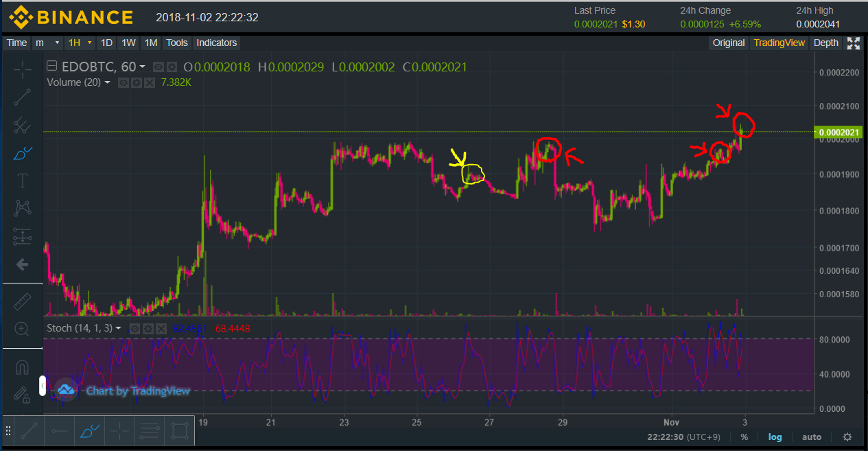Open the minutes 'm' interval dropdown
868x451 pixels.
point(47,43)
